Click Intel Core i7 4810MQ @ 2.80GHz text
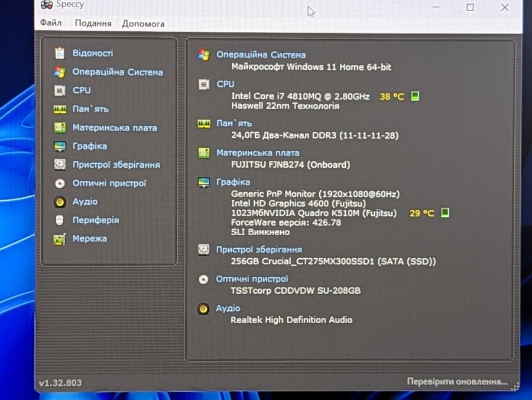This screenshot has height=400, width=532. (300, 96)
